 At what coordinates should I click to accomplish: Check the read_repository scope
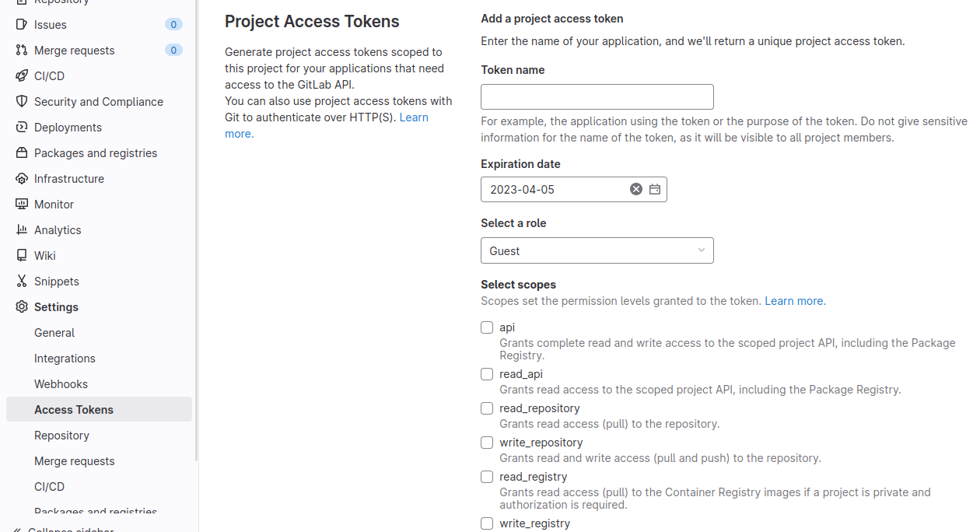pos(487,408)
